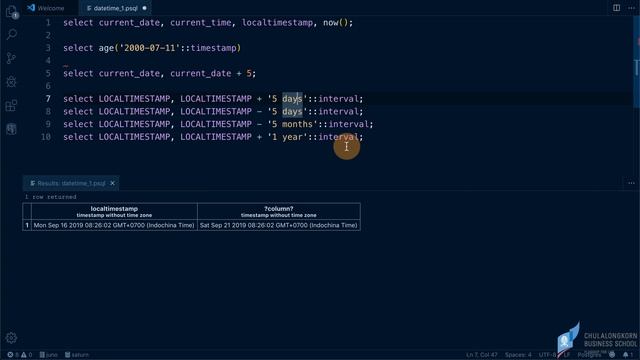Image resolution: width=640 pixels, height=360 pixels.
Task: Open the PostgreSQL explorer icon in activity bar
Action: click(x=11, y=129)
